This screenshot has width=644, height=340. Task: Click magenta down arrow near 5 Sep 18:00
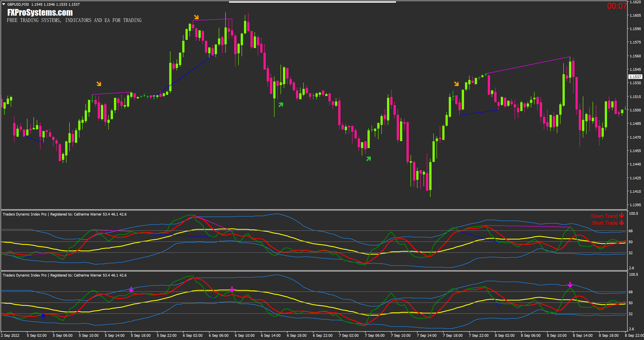(x=131, y=289)
